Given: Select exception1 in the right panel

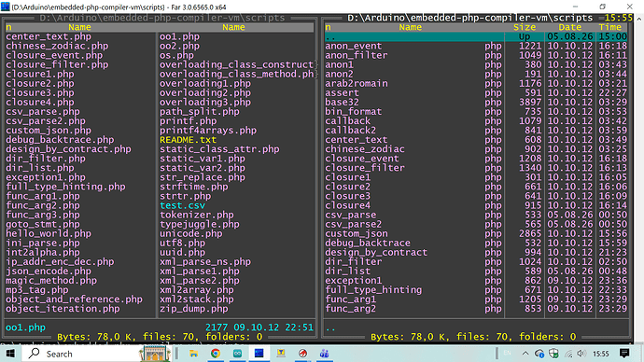Looking at the screenshot, I should [353, 280].
